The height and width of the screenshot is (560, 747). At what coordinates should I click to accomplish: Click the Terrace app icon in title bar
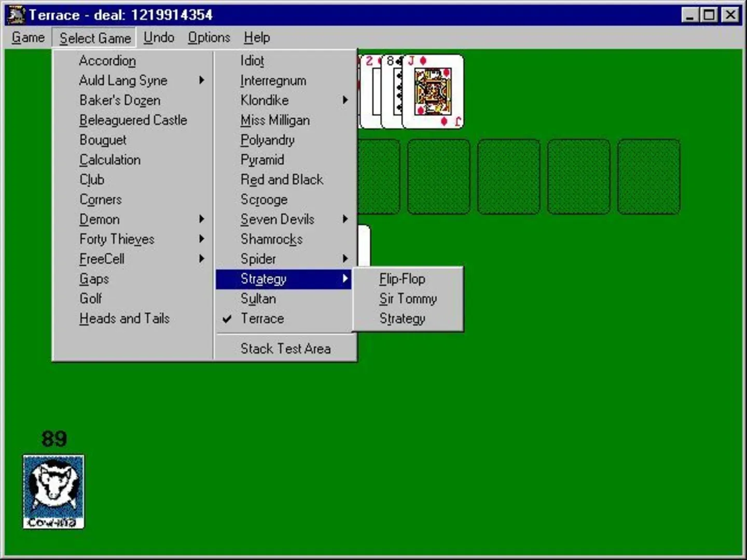16,15
